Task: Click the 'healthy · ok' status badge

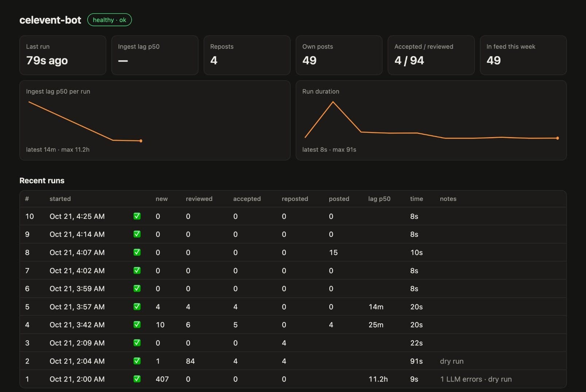Action: (x=109, y=20)
